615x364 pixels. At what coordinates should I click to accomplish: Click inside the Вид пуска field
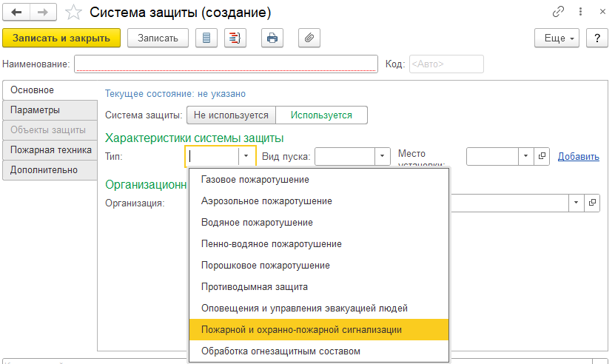coord(345,157)
